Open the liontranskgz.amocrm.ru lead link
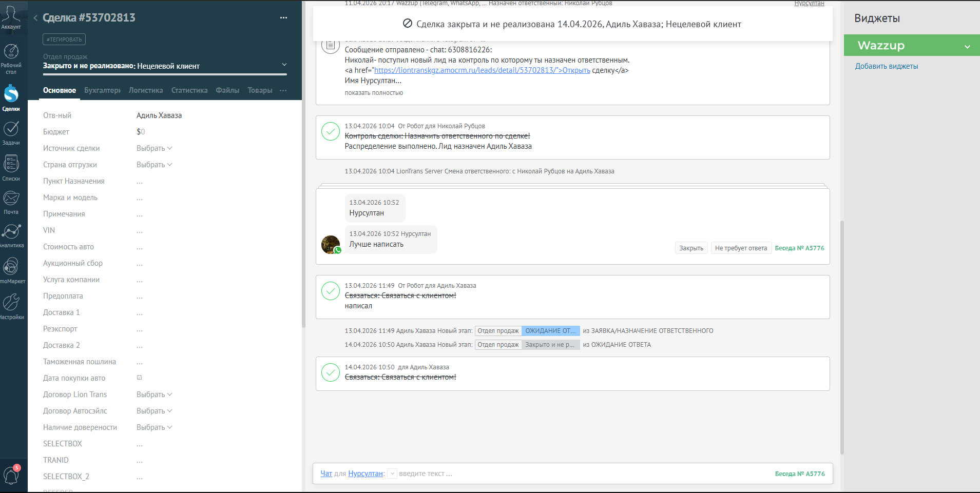 click(x=482, y=70)
